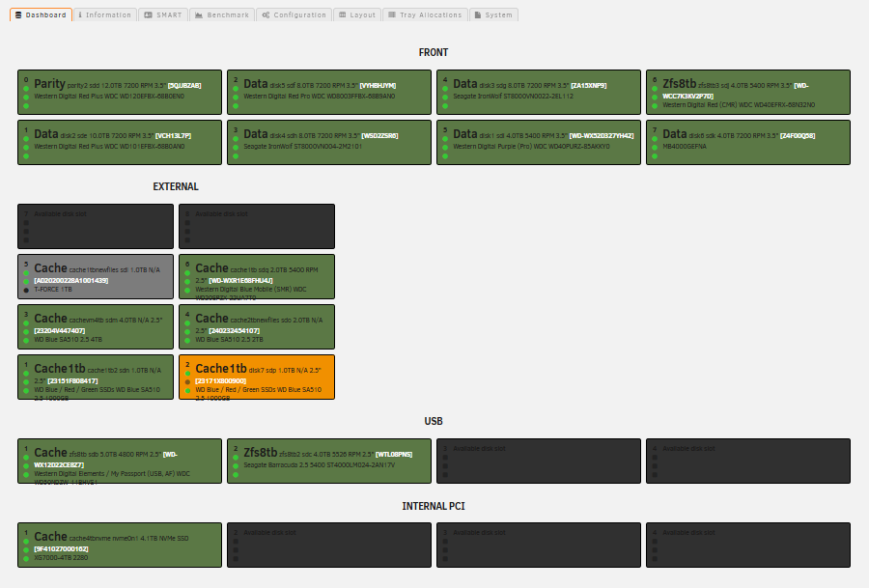Screen dimensions: 869x588
Task: Click serial number [23171X800900]
Action: pyautogui.click(x=220, y=381)
